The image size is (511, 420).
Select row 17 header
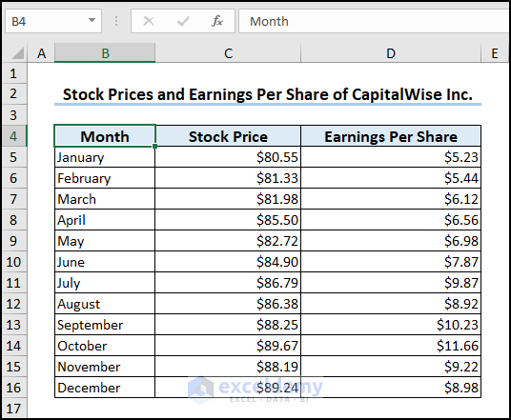point(13,409)
